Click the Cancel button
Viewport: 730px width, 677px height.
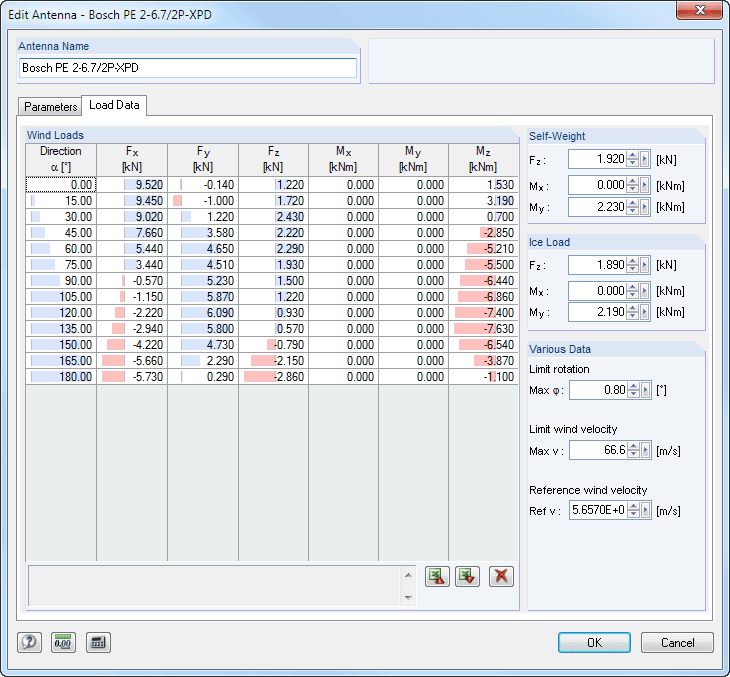pos(677,643)
